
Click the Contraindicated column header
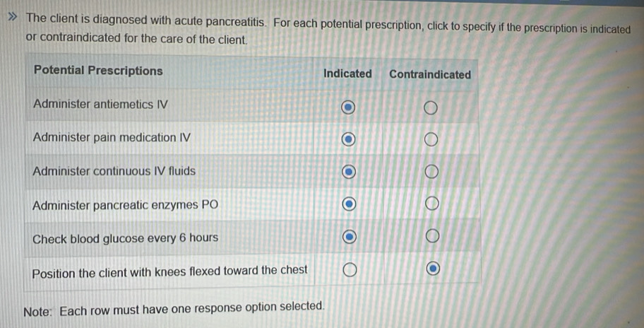coord(429,74)
